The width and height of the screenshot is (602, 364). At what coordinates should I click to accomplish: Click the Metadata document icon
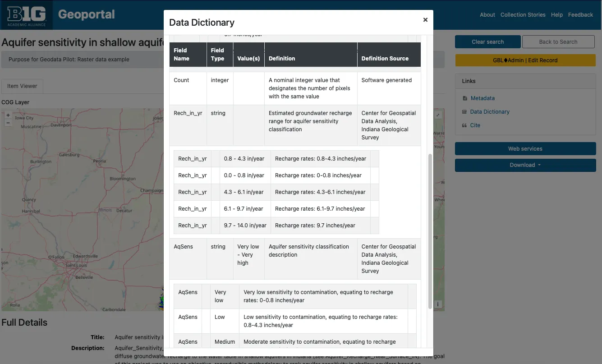465,98
